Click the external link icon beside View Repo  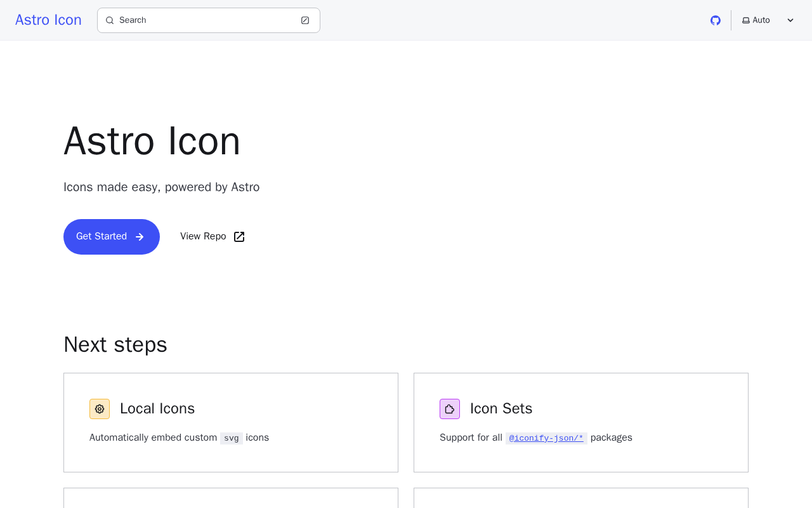pos(239,237)
